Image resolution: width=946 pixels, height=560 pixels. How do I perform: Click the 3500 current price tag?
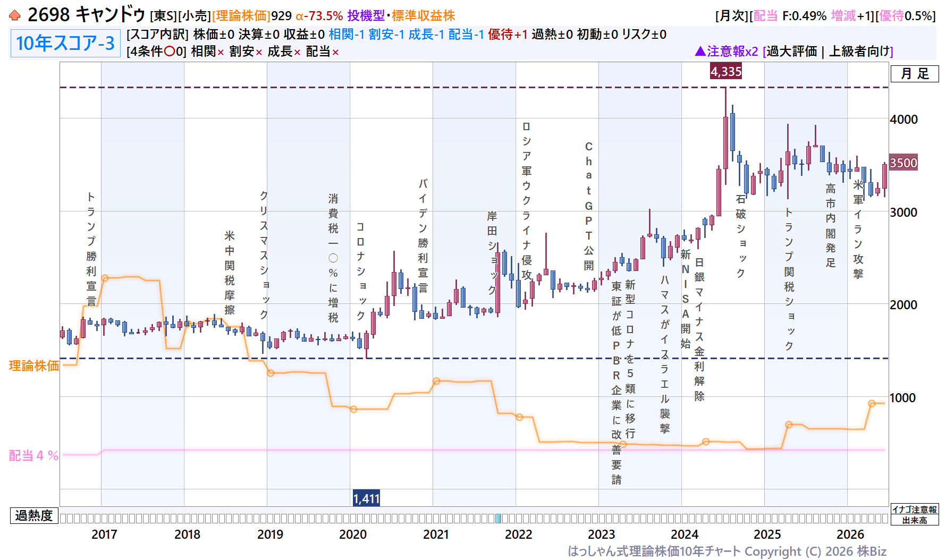(903, 163)
